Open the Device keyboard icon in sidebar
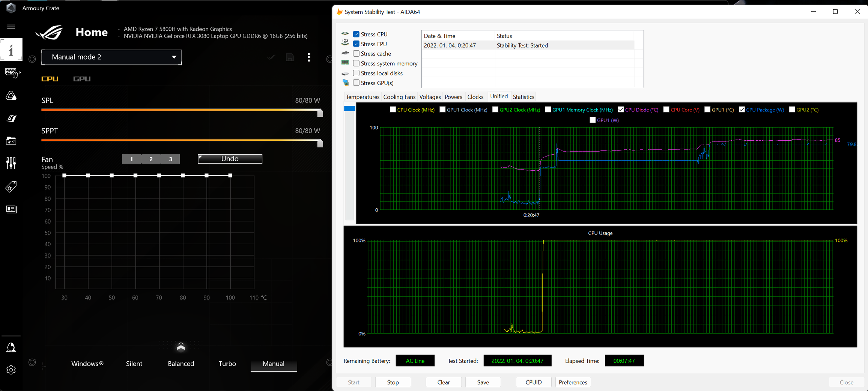The width and height of the screenshot is (868, 391). pos(11,72)
